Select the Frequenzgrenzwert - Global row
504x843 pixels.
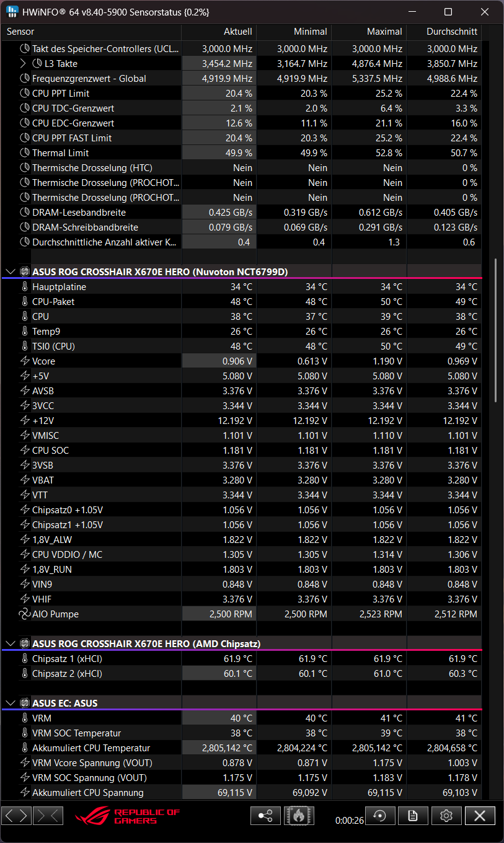pyautogui.click(x=242, y=79)
